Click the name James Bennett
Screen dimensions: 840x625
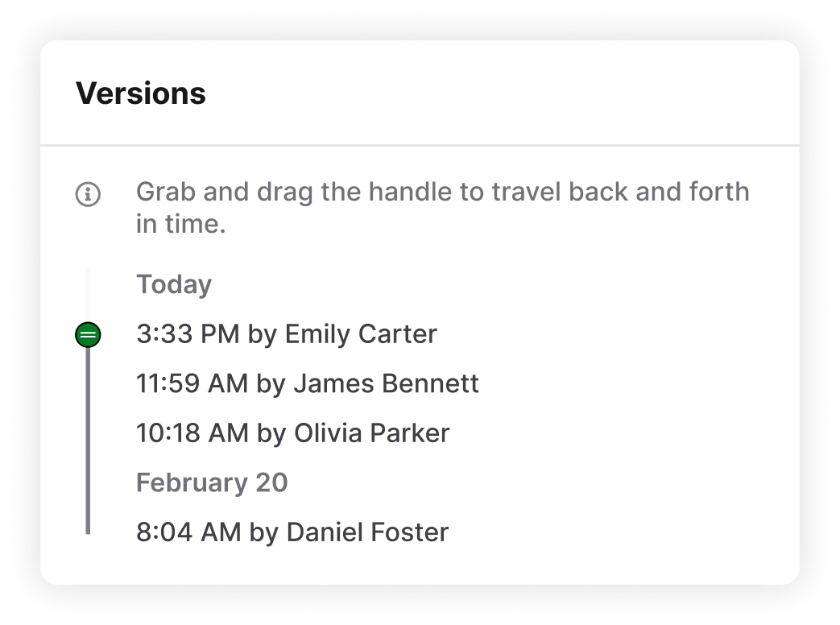click(x=387, y=383)
